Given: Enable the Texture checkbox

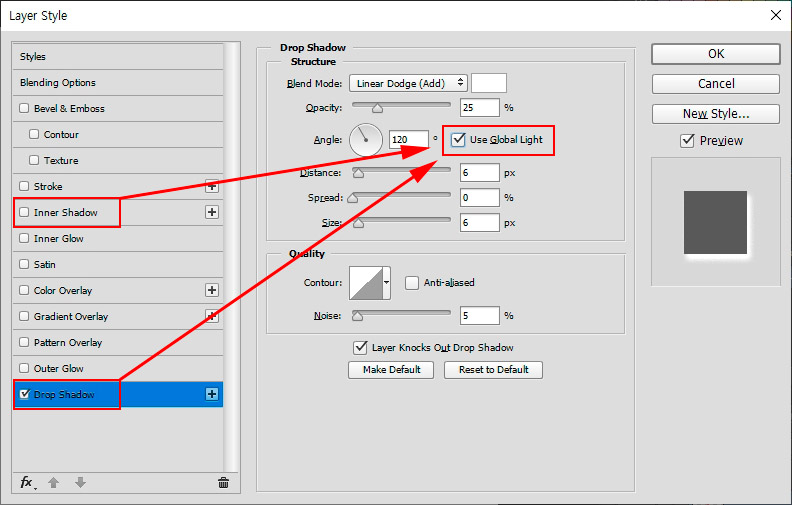Looking at the screenshot, I should pyautogui.click(x=34, y=160).
